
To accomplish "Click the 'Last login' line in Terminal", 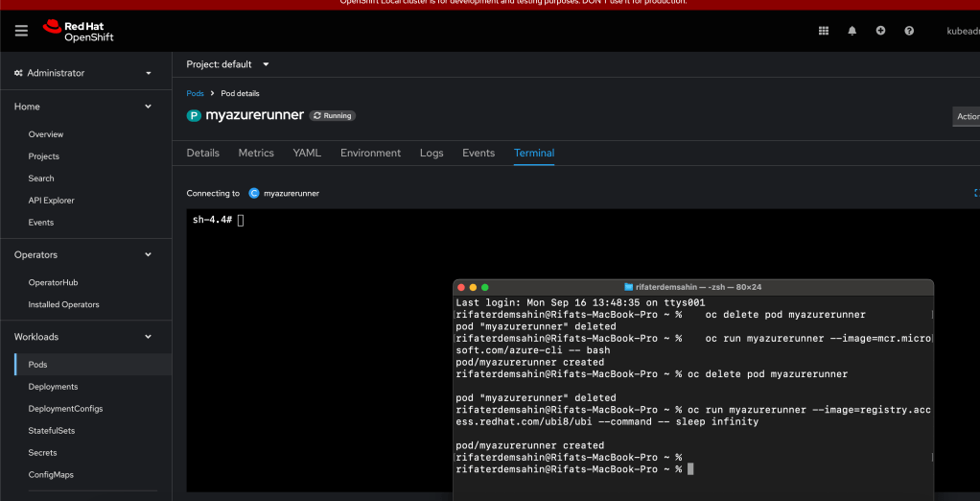I will [581, 302].
